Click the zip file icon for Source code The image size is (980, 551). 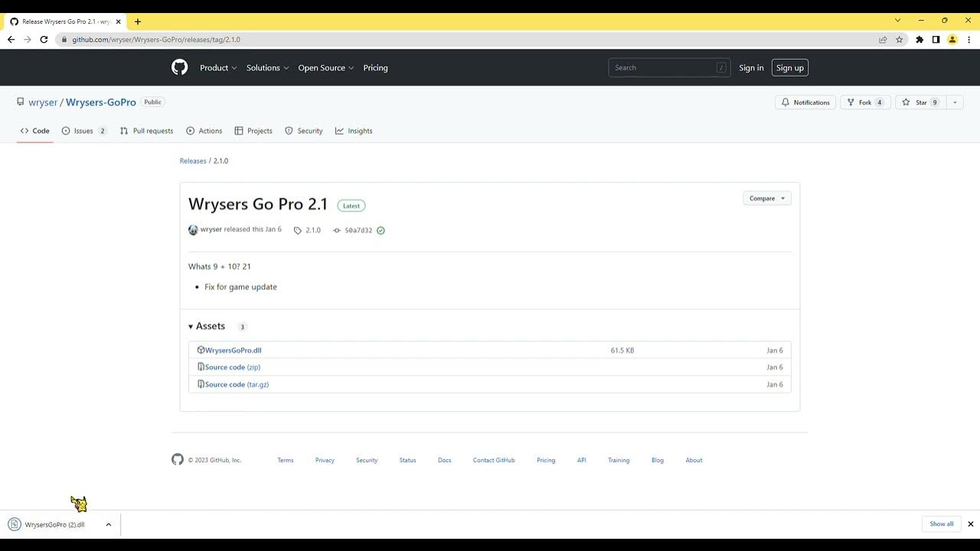[x=201, y=367]
